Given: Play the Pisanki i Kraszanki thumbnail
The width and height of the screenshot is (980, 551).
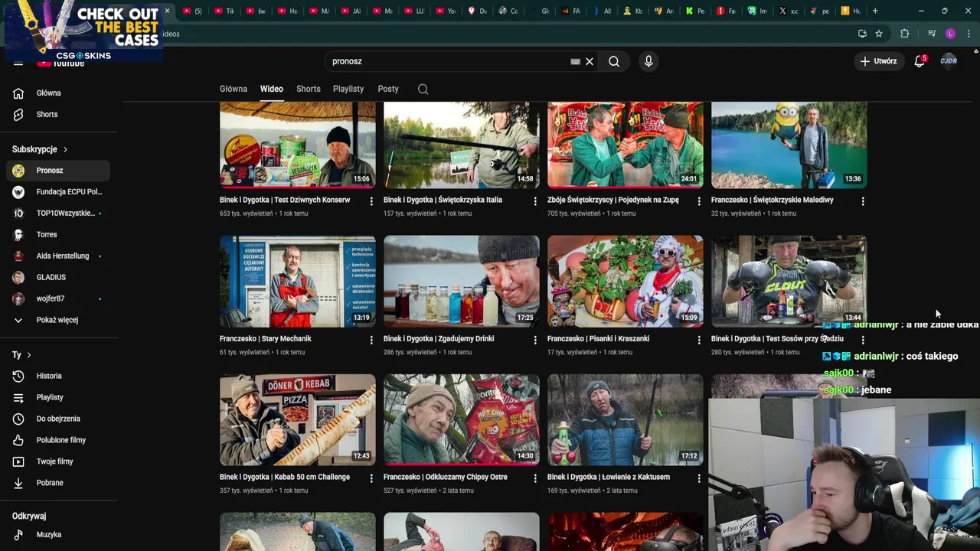Looking at the screenshot, I should [626, 282].
